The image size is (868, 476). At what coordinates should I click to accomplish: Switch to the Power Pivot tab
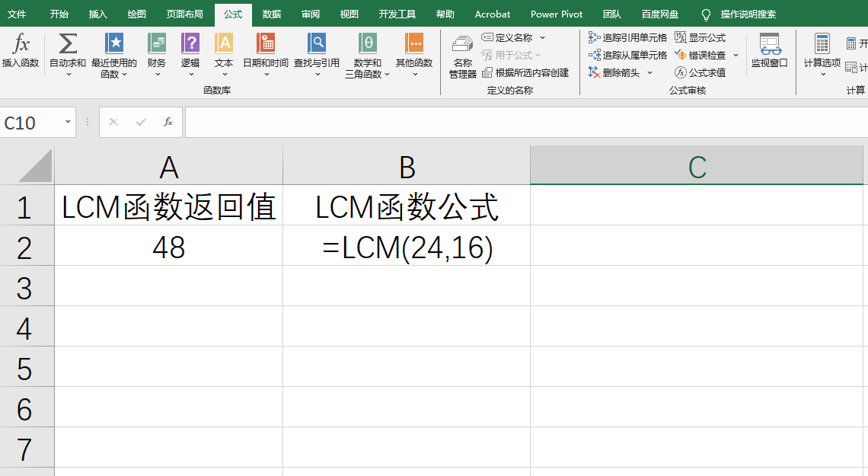pyautogui.click(x=557, y=14)
